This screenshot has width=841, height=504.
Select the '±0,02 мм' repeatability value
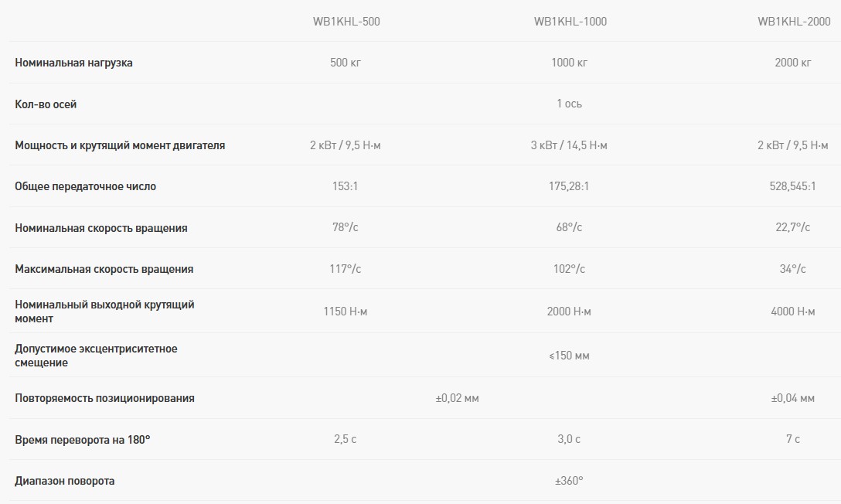457,398
